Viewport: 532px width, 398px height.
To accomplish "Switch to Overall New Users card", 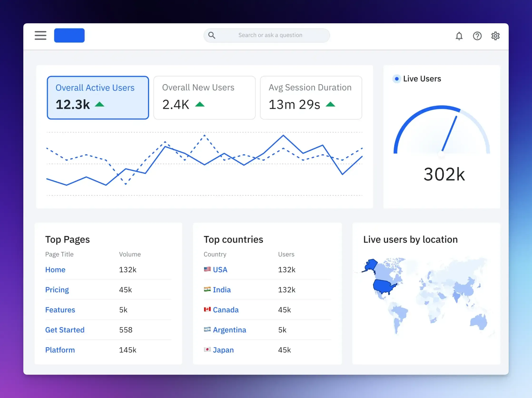I will [204, 97].
